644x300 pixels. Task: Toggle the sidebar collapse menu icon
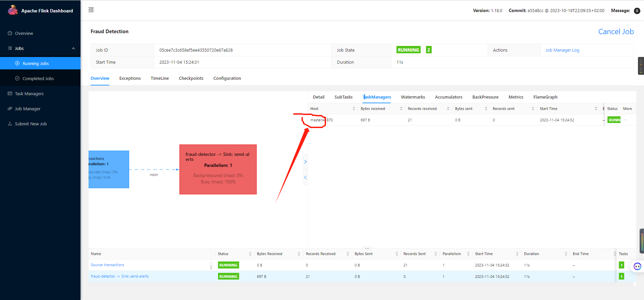(x=91, y=10)
